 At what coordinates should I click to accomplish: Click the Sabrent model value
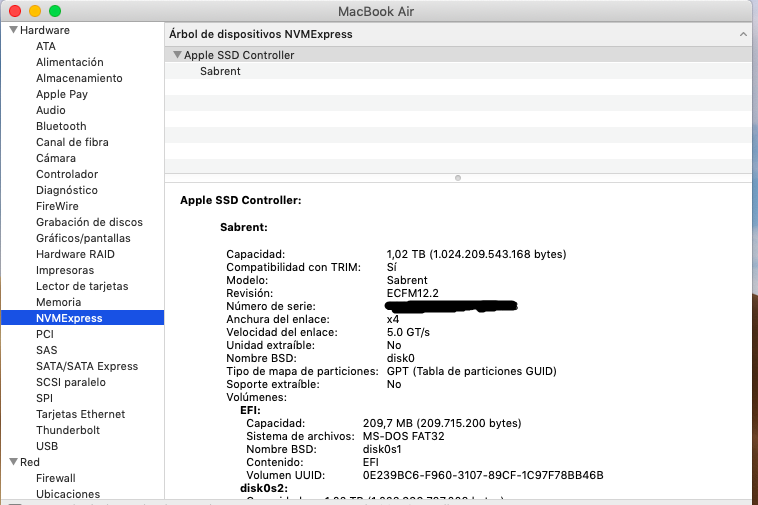pyautogui.click(x=407, y=280)
